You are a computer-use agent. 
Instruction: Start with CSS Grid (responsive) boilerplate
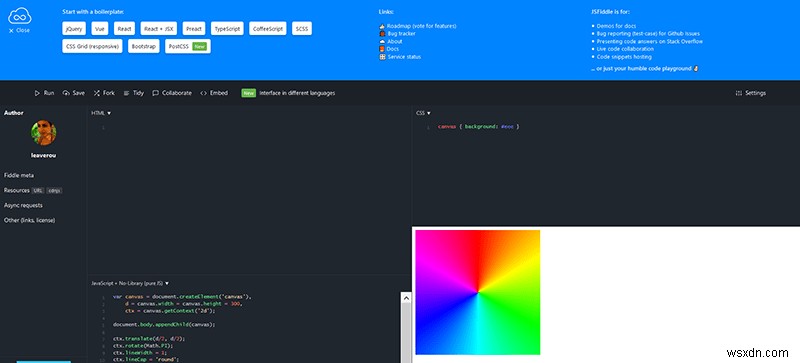pyautogui.click(x=93, y=46)
